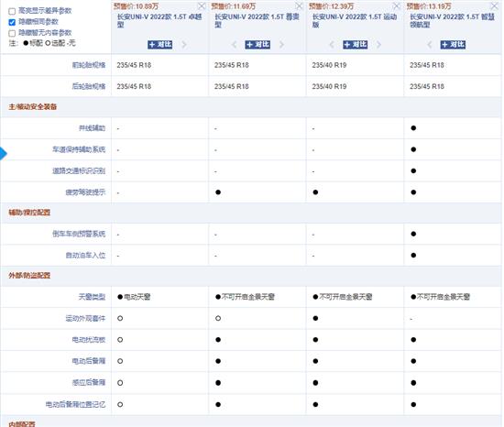Move 运动版 column right with its arrow

click(379, 44)
